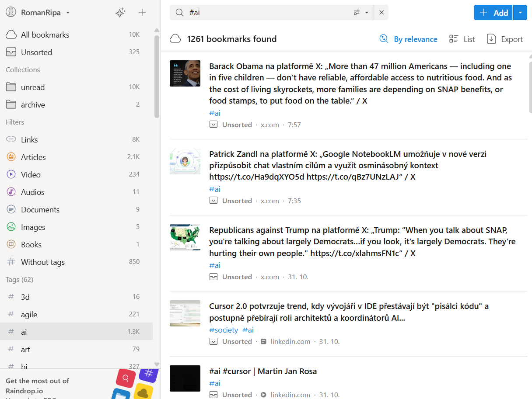Click the search magnifier icon
Viewport: 532px width, 399px height.
(x=179, y=13)
